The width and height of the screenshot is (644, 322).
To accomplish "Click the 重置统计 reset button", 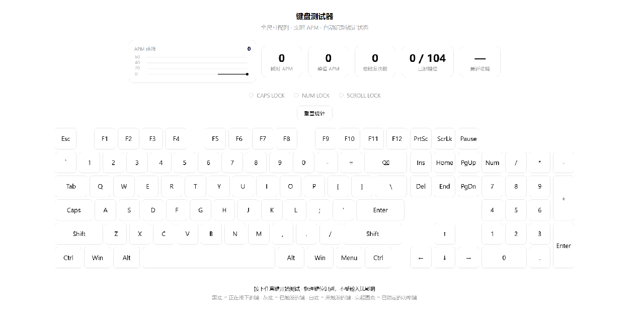I will pyautogui.click(x=314, y=113).
